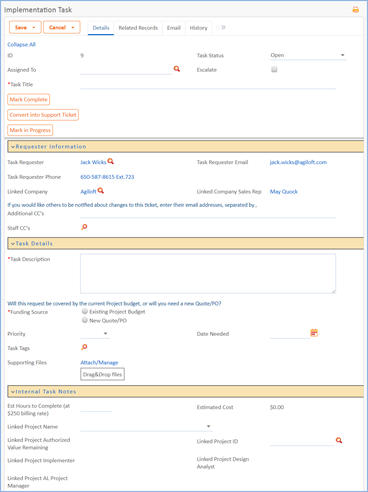Open Date Needed calendar picker

(314, 333)
